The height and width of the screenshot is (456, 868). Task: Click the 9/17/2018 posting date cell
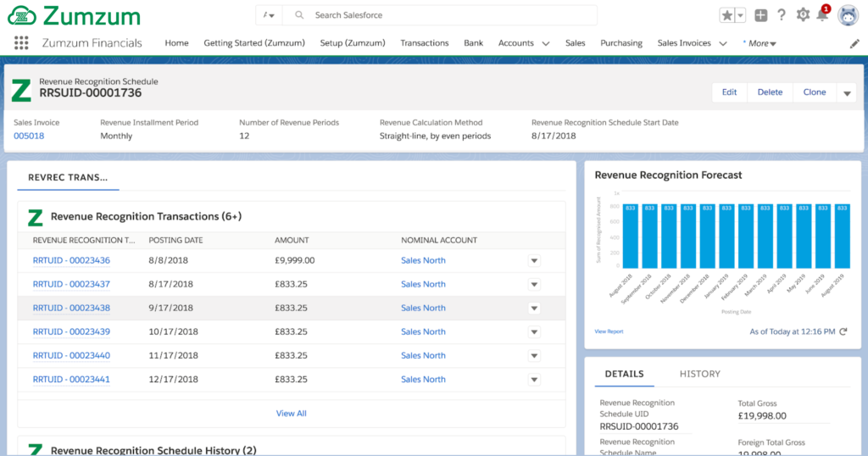pos(170,309)
